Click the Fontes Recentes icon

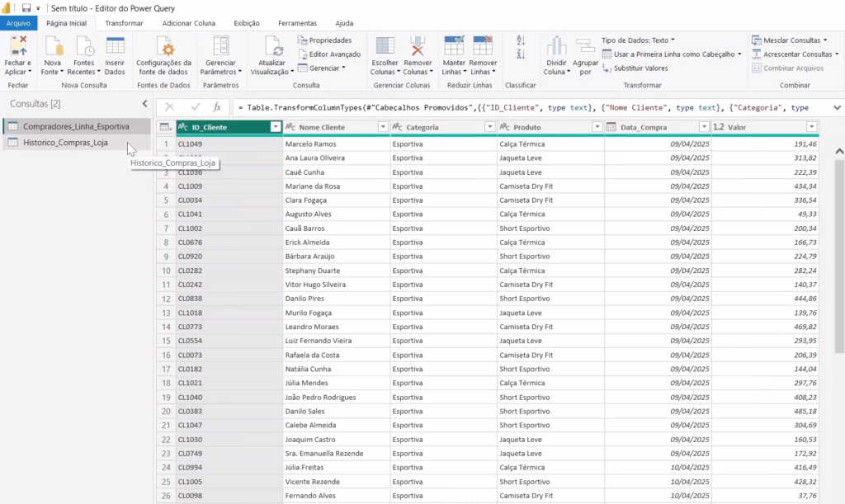point(84,45)
